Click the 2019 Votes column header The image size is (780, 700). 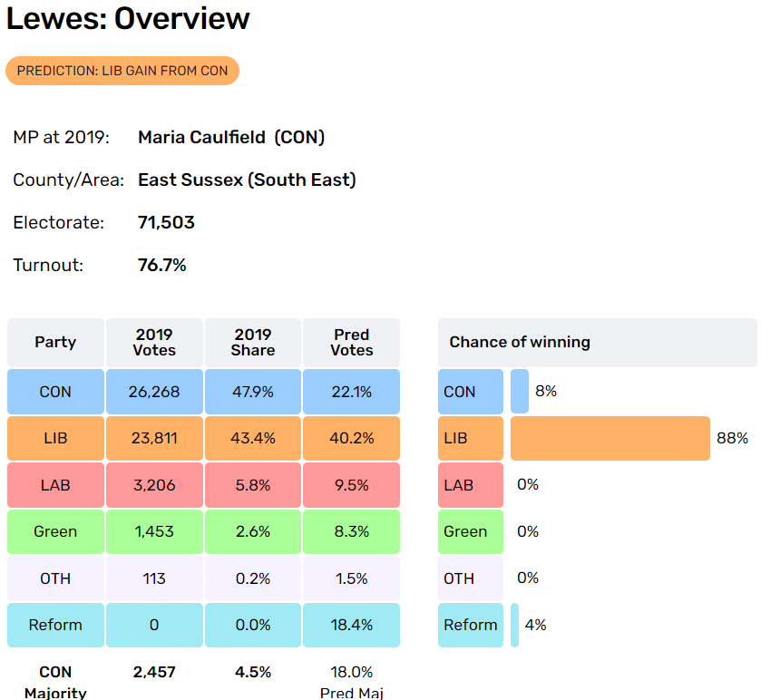click(x=154, y=342)
